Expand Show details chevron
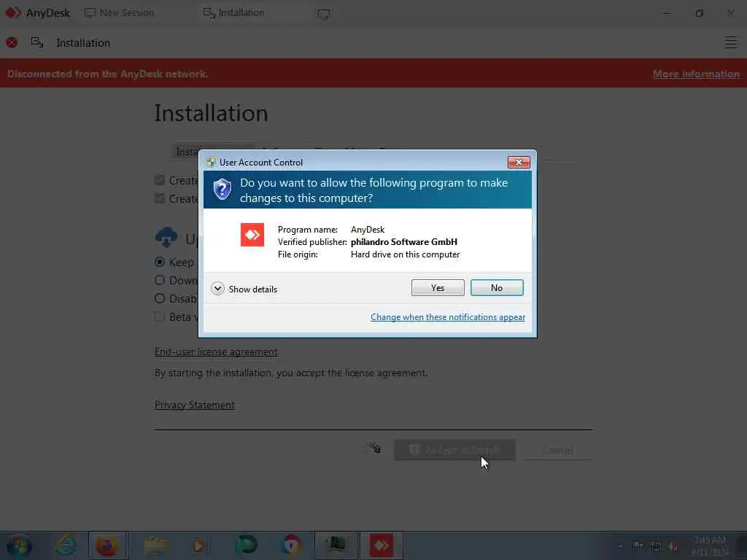Image resolution: width=747 pixels, height=560 pixels. pos(217,289)
